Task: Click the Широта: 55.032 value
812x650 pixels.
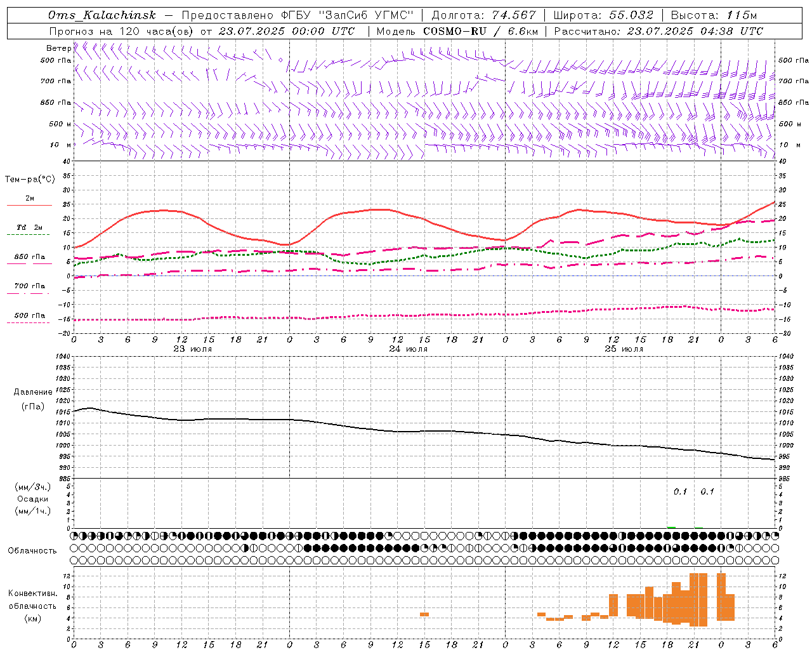Action: pyautogui.click(x=604, y=15)
